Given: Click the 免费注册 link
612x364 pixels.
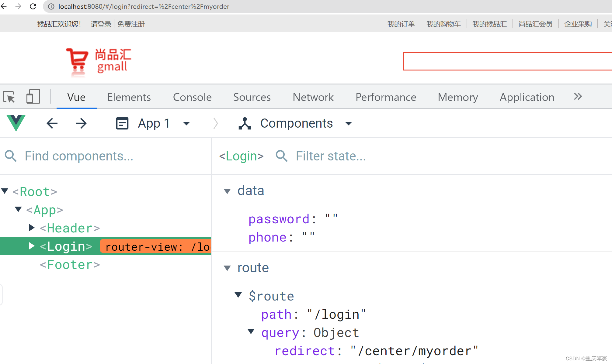Looking at the screenshot, I should [131, 24].
